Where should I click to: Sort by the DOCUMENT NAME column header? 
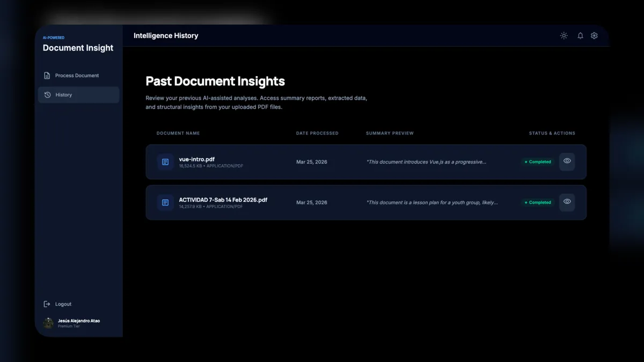(x=178, y=133)
